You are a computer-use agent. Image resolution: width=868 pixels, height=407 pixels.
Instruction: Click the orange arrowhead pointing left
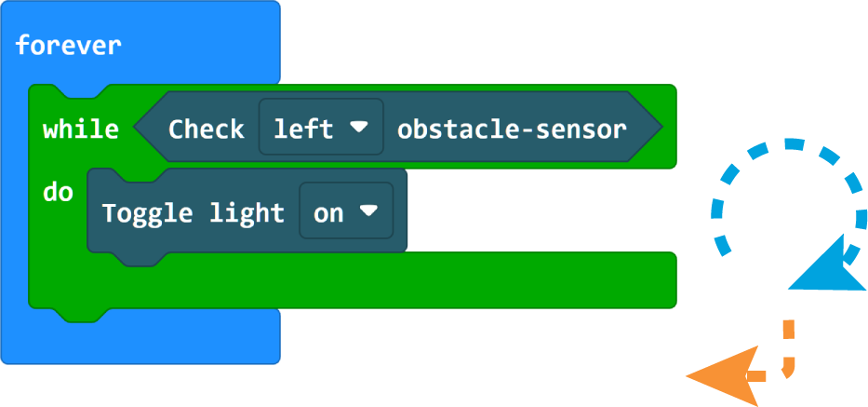[x=722, y=376]
